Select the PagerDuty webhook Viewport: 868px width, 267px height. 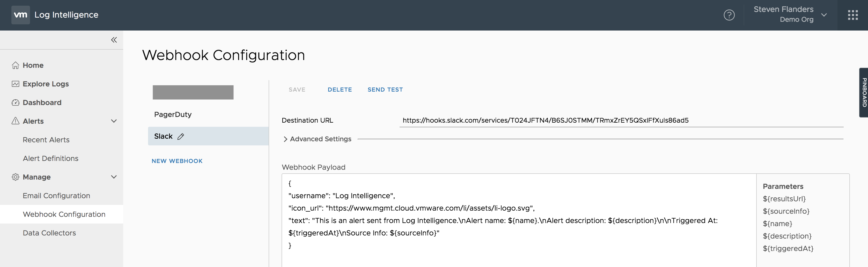pyautogui.click(x=173, y=114)
